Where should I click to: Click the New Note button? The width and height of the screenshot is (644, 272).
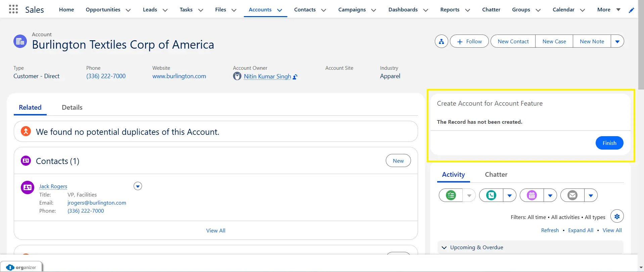(592, 42)
